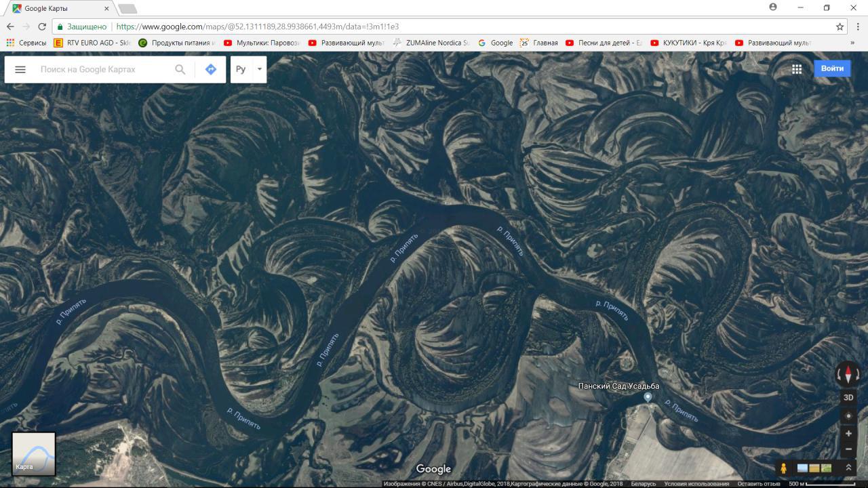Click the blue Войти sign-in button
Image resolution: width=868 pixels, height=488 pixels.
[x=832, y=68]
